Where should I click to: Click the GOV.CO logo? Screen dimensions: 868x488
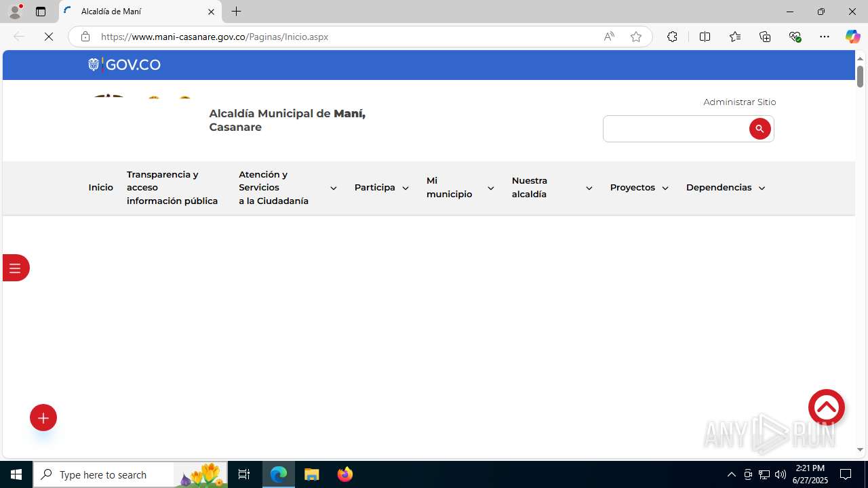click(124, 64)
